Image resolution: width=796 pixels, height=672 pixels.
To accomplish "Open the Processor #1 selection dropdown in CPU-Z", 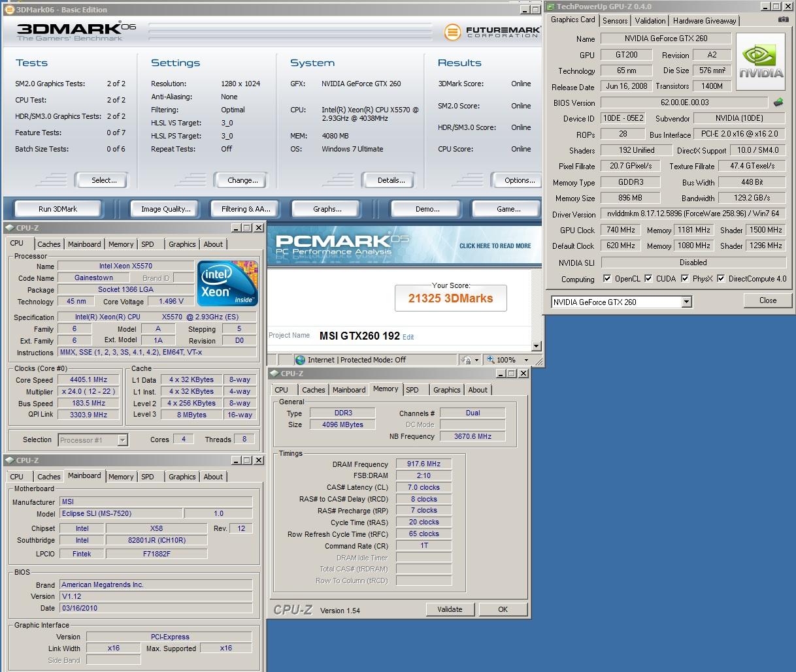I will pos(122,440).
